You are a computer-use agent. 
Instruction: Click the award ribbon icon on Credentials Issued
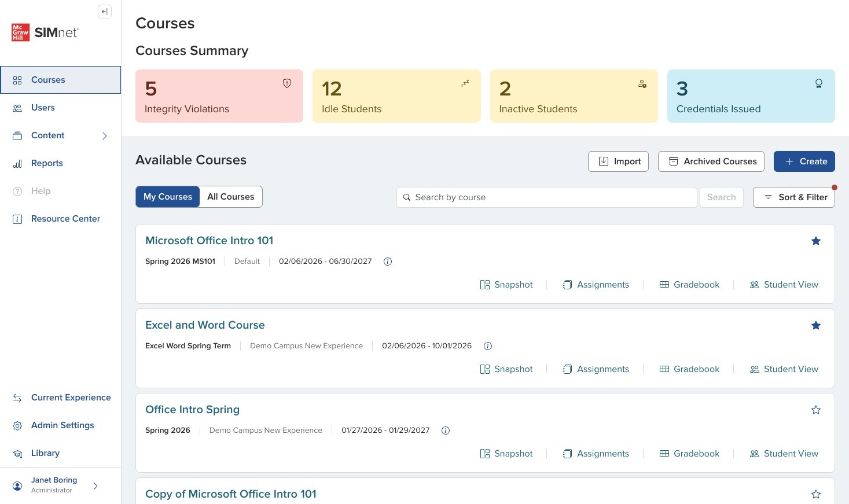pos(819,83)
